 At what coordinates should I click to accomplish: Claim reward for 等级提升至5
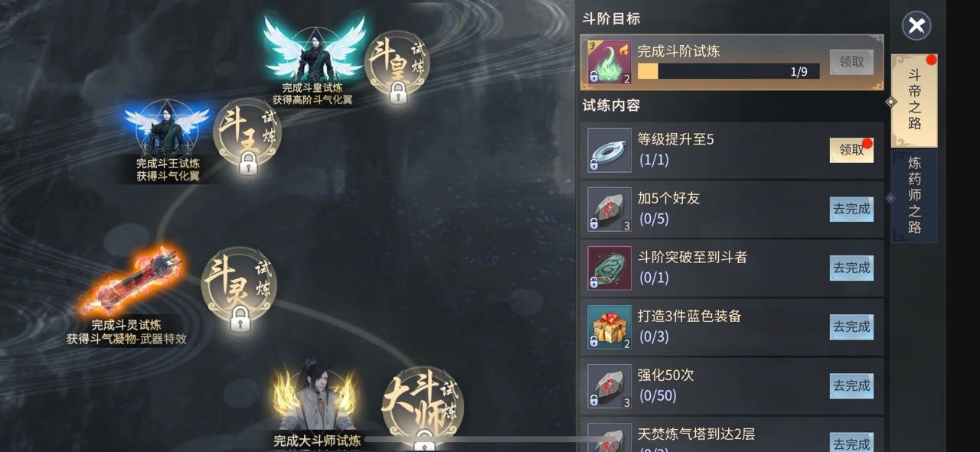(x=851, y=150)
